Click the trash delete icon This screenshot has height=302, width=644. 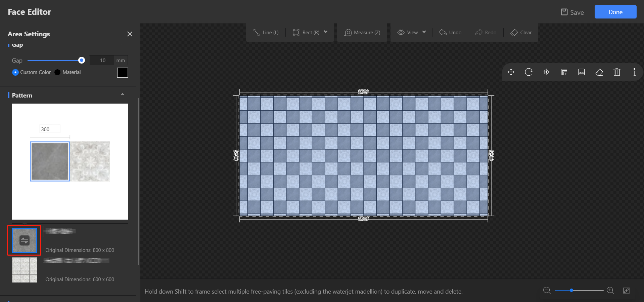[x=616, y=72]
